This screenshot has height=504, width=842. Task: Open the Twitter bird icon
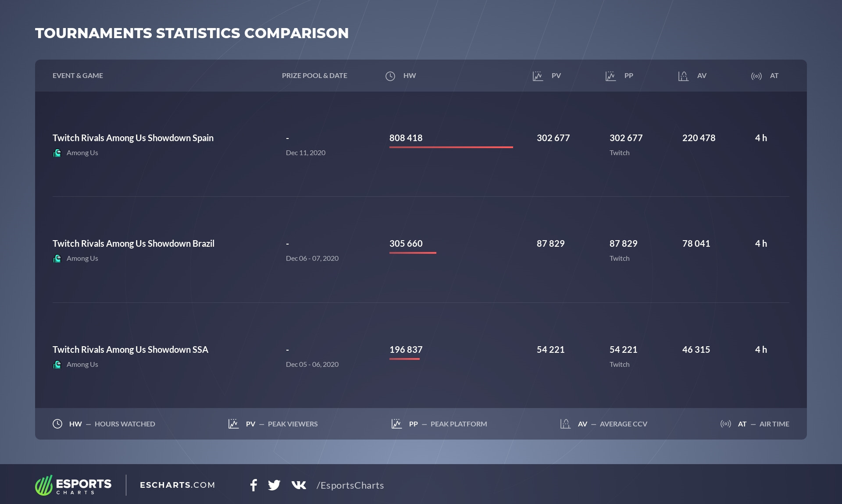click(x=274, y=485)
